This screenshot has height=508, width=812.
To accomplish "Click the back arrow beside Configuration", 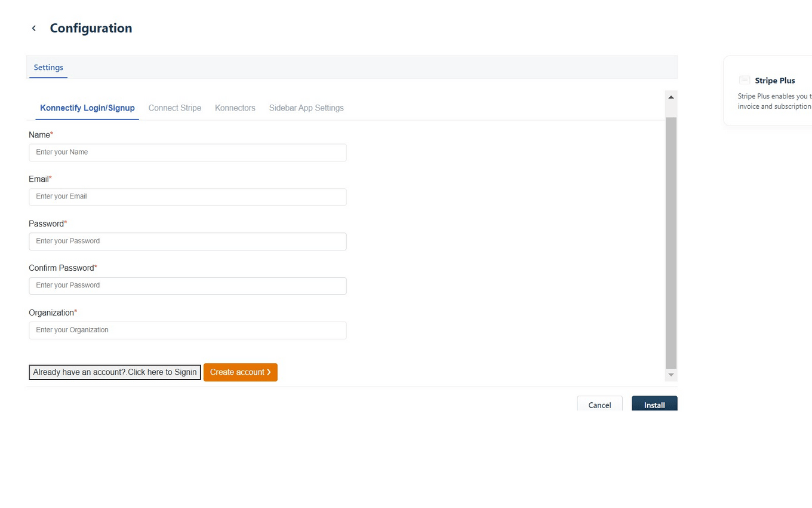I will [33, 28].
